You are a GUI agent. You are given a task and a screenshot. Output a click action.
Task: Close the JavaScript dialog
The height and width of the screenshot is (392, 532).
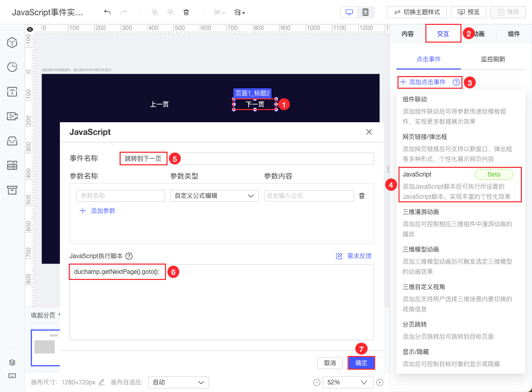[x=369, y=132]
